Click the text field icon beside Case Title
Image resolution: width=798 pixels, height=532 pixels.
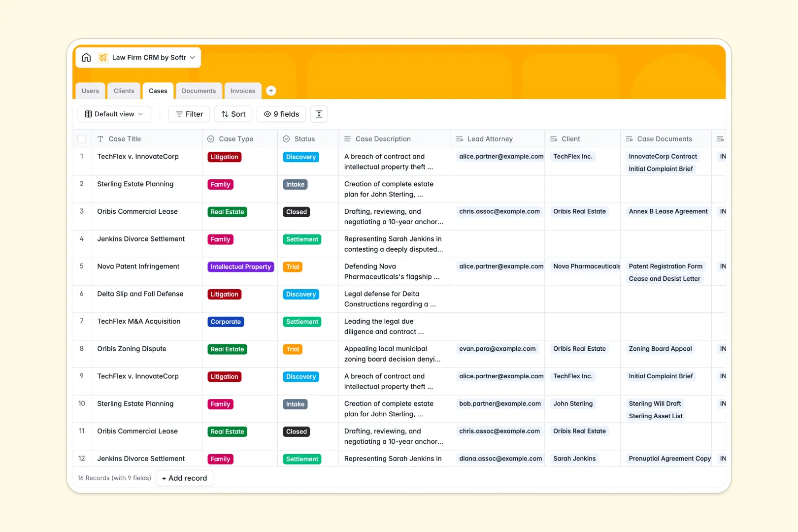point(100,138)
